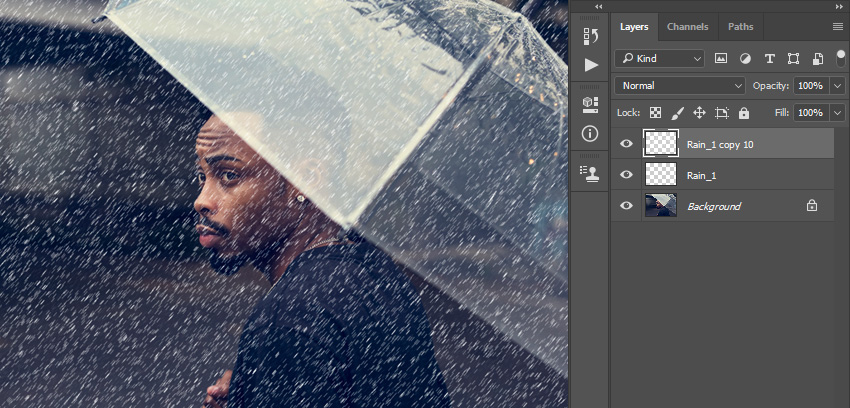Open the Normal blend mode dropdown

pyautogui.click(x=680, y=86)
